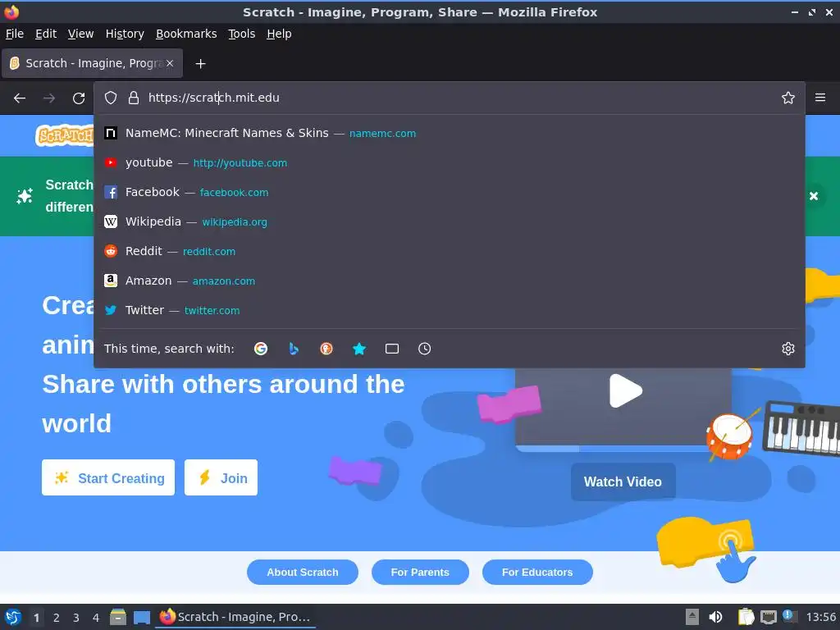This screenshot has height=630, width=840.
Task: Click the show desktop taskbar icon
Action: point(141,617)
